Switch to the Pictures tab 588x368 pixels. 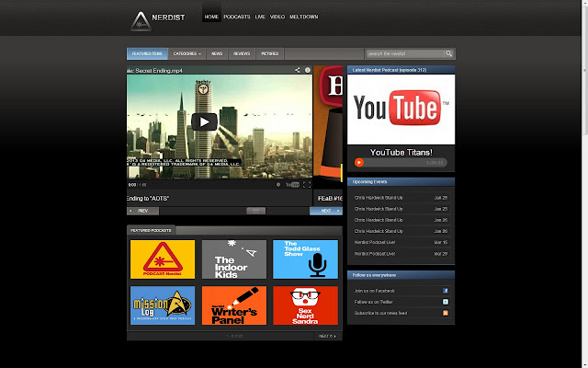(270, 53)
